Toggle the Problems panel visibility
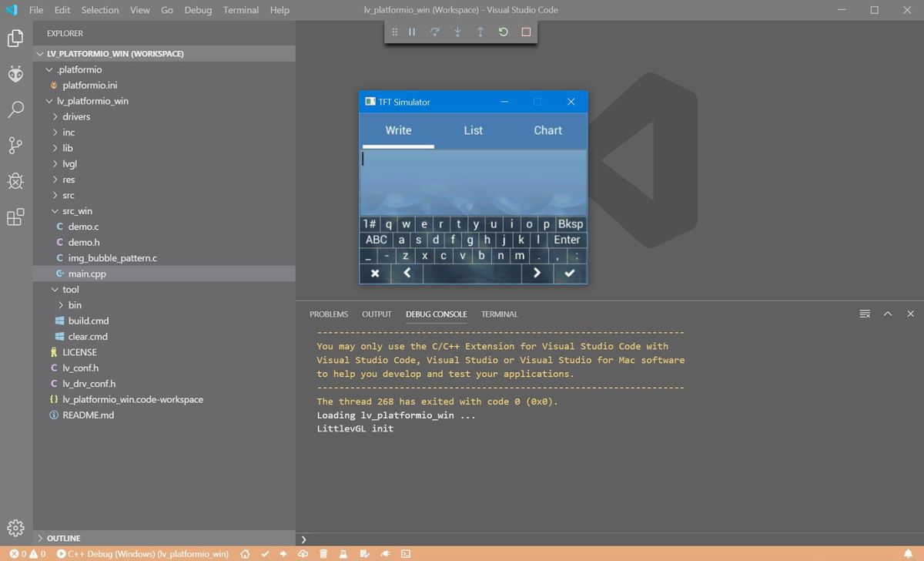 [x=328, y=314]
